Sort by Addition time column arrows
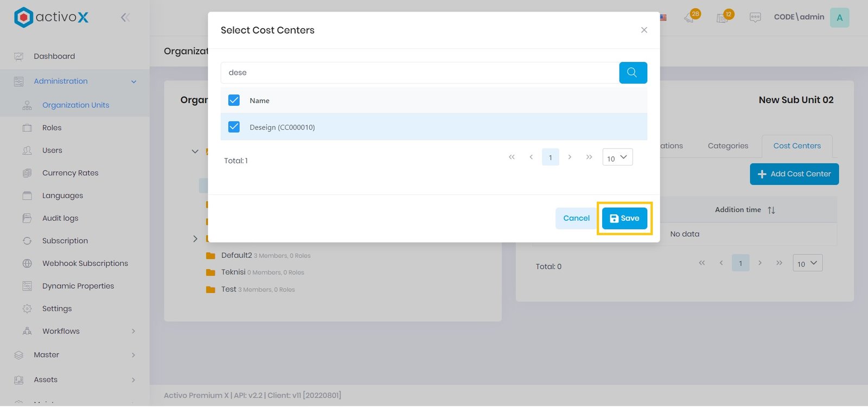The width and height of the screenshot is (868, 407). 771,210
